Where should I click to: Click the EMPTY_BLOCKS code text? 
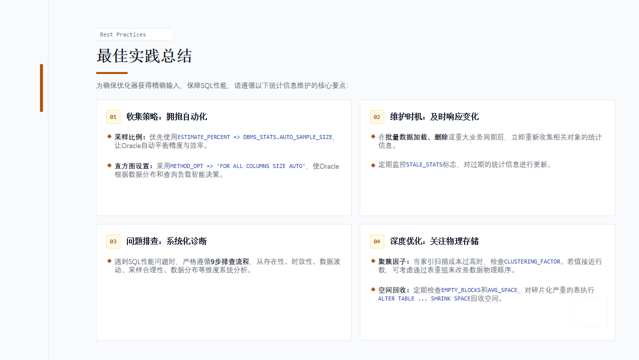click(461, 290)
